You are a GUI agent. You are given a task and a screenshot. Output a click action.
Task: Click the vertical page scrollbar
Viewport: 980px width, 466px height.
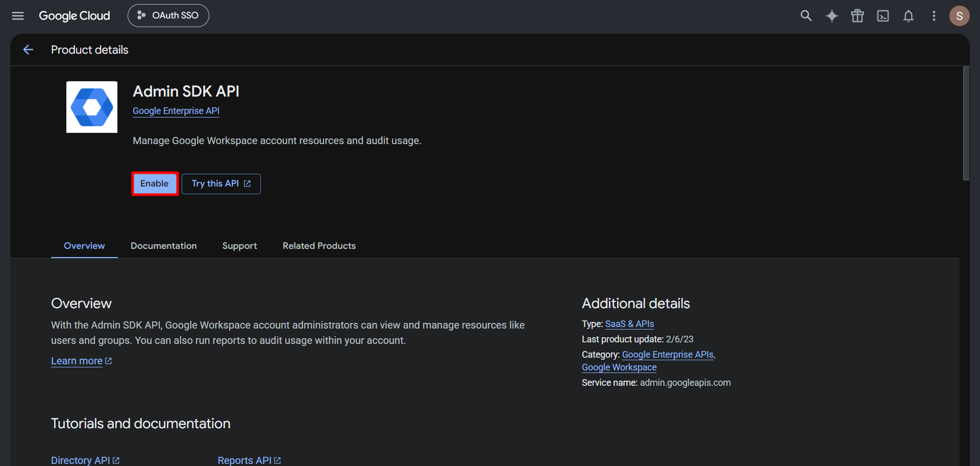[966, 123]
